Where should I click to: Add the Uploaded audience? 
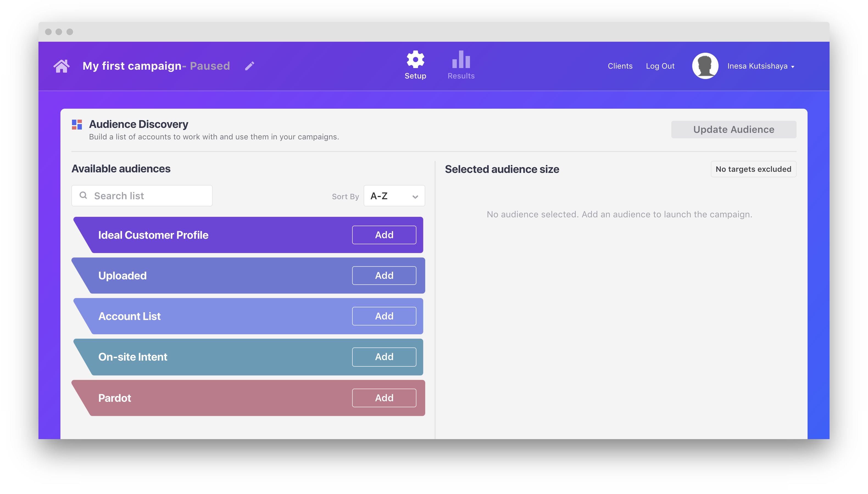(384, 276)
